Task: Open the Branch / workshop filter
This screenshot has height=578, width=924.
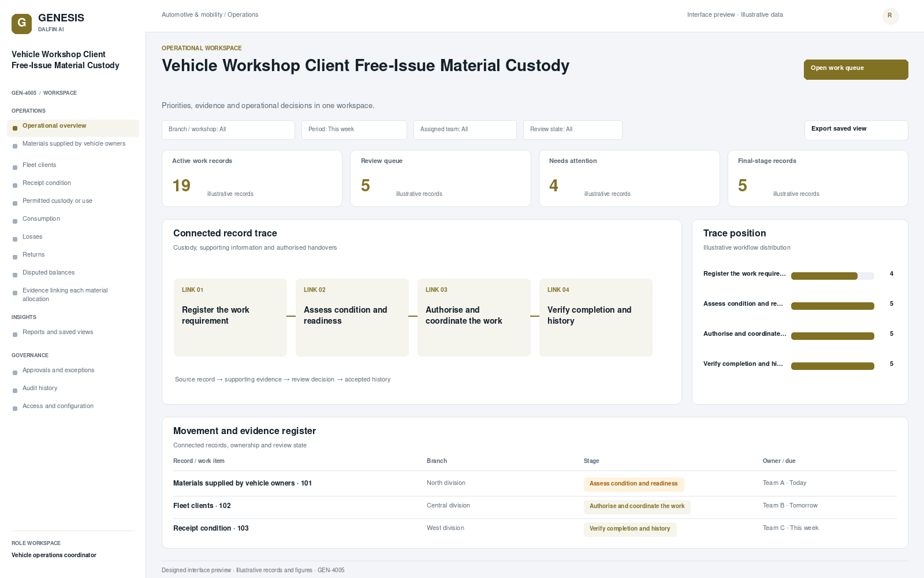Action: point(228,130)
